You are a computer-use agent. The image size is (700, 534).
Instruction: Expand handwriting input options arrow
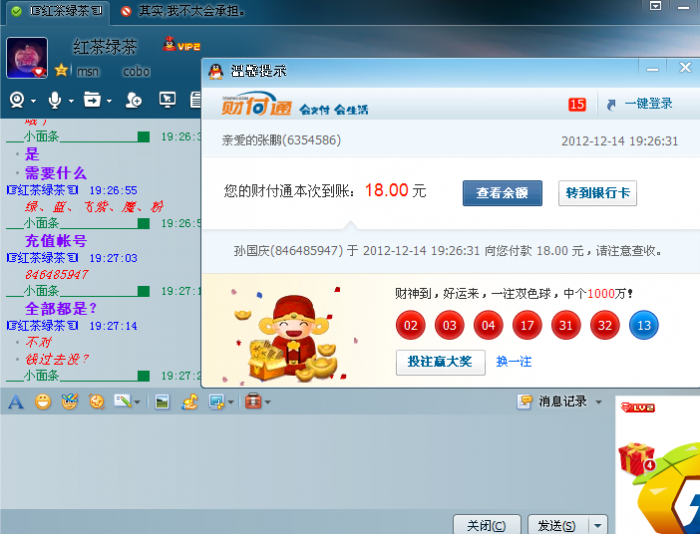(137, 402)
